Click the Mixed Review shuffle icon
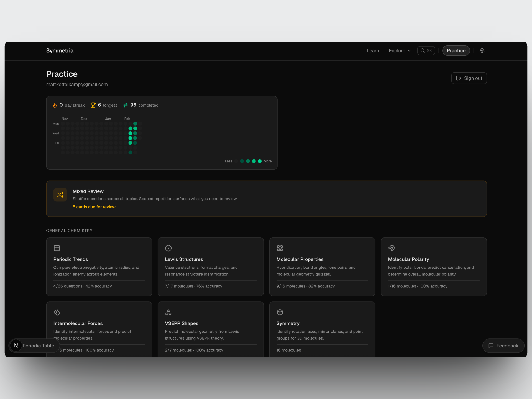Screen dimensions: 532x399 (x=60, y=195)
